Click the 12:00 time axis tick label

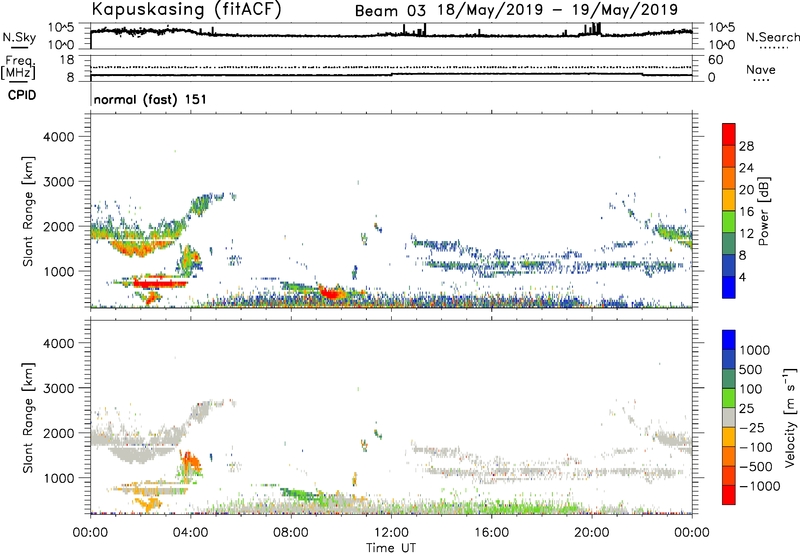click(x=391, y=533)
